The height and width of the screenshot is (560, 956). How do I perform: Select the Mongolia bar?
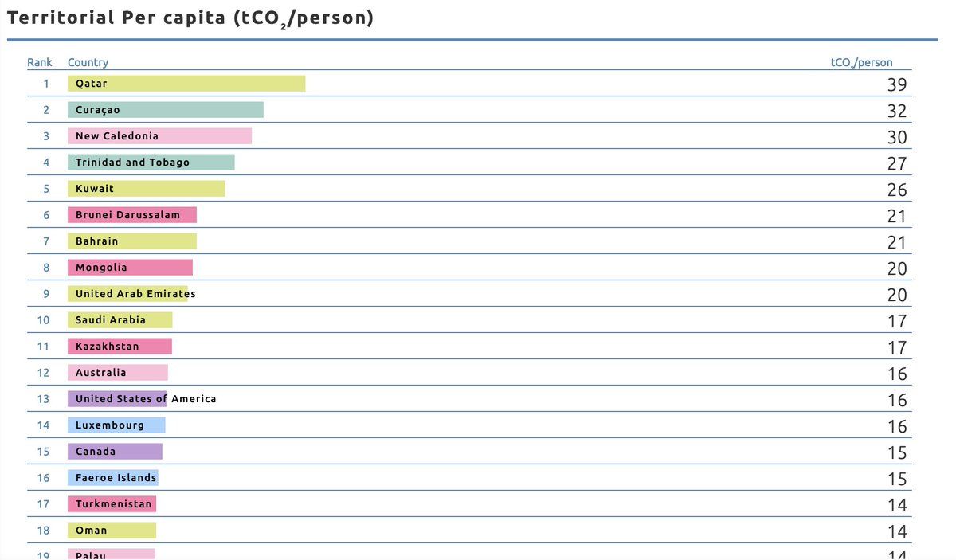coord(130,268)
